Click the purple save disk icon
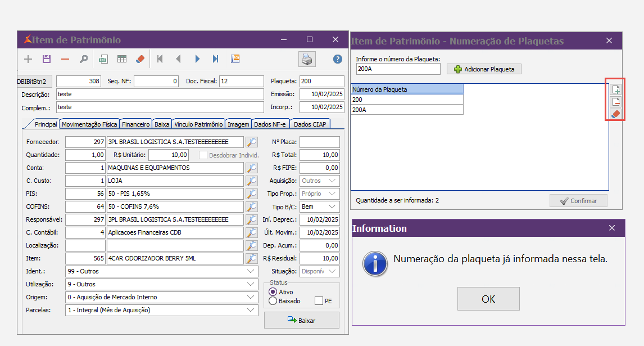644x346 pixels. click(x=47, y=59)
